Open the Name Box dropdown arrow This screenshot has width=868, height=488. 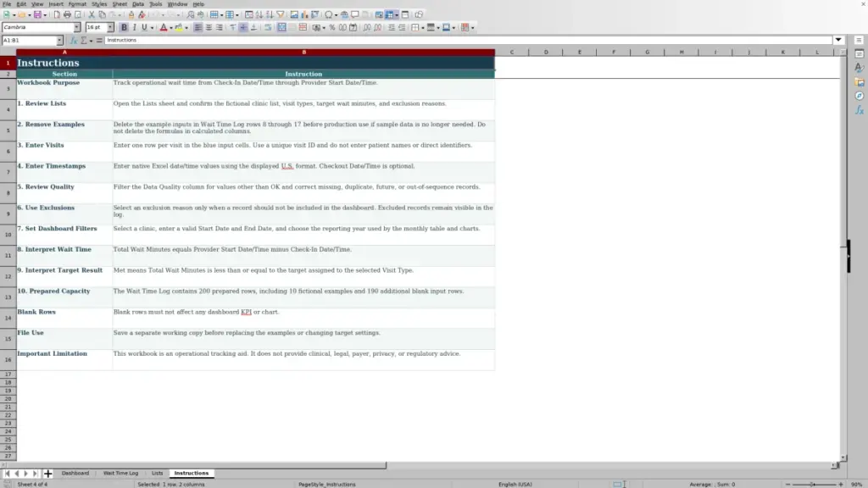tap(59, 41)
